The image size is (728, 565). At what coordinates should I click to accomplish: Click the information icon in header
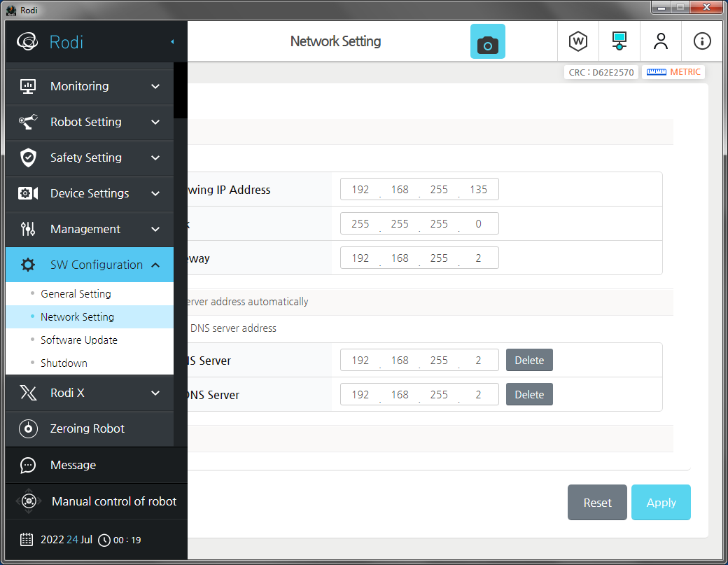coord(702,41)
